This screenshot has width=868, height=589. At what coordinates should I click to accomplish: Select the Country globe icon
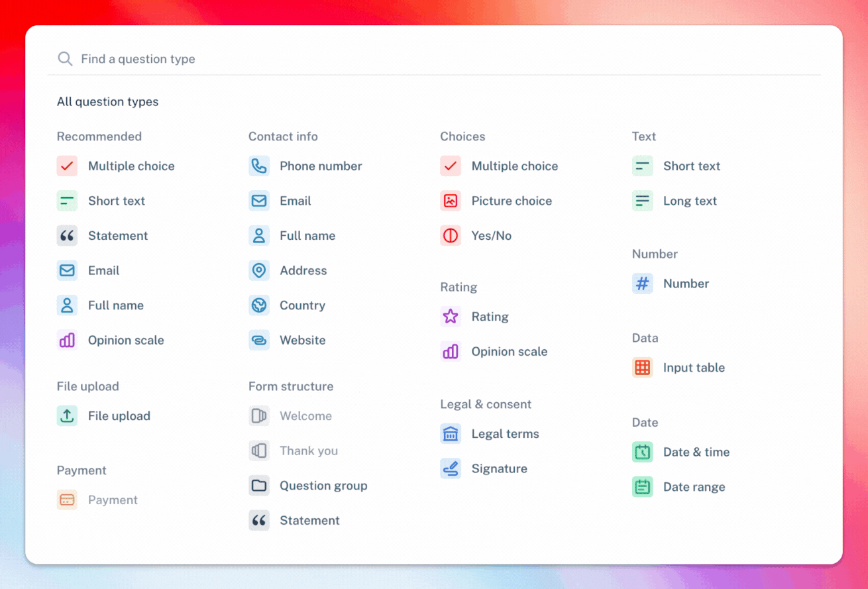259,305
